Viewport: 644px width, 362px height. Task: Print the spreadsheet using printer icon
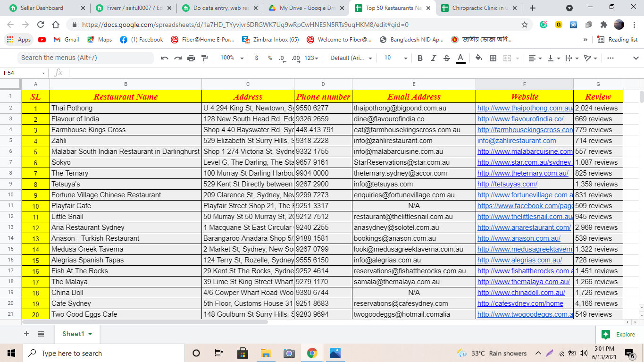pos(191,58)
